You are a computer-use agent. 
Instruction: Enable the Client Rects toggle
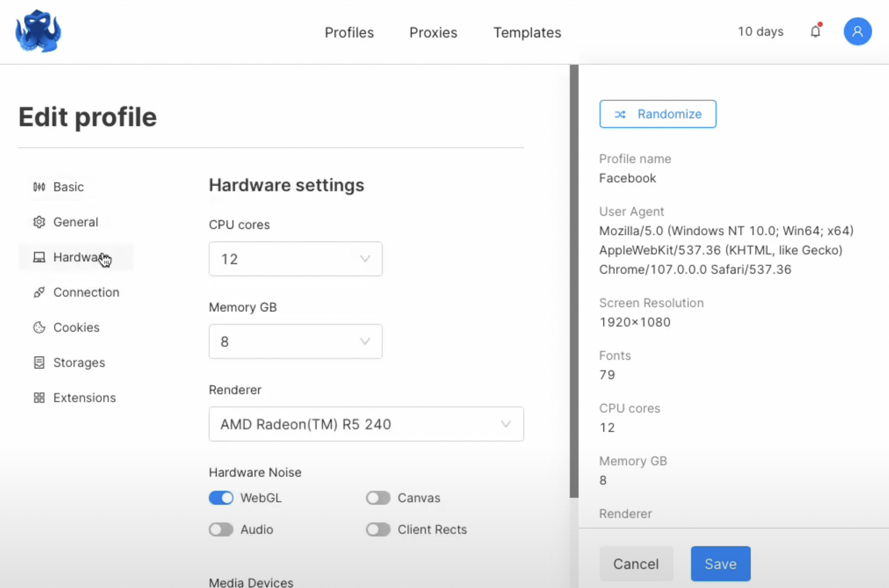pos(378,529)
